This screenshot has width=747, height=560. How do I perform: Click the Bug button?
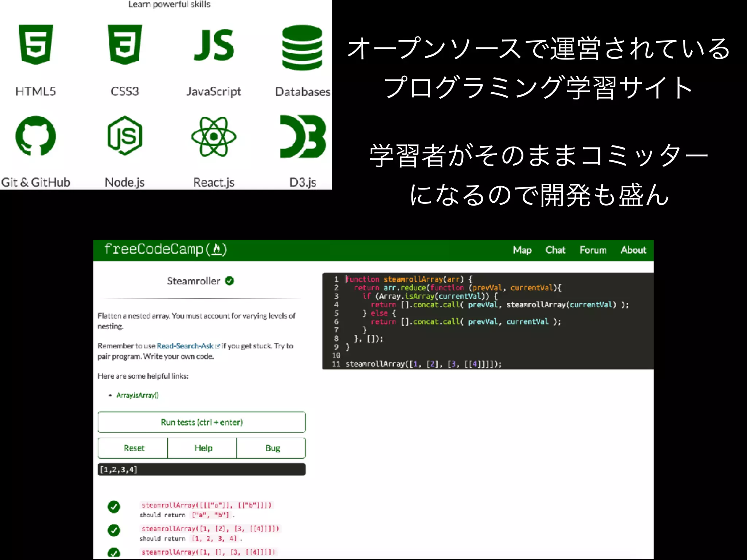tap(271, 448)
